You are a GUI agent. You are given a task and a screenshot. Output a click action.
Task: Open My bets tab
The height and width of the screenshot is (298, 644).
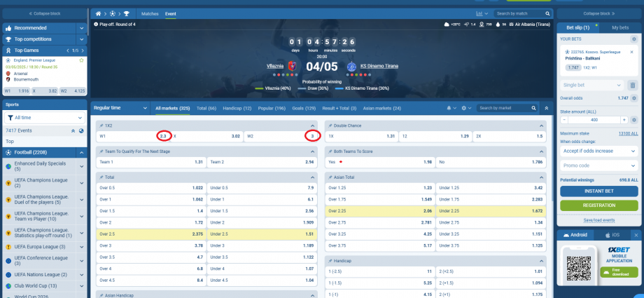point(620,27)
